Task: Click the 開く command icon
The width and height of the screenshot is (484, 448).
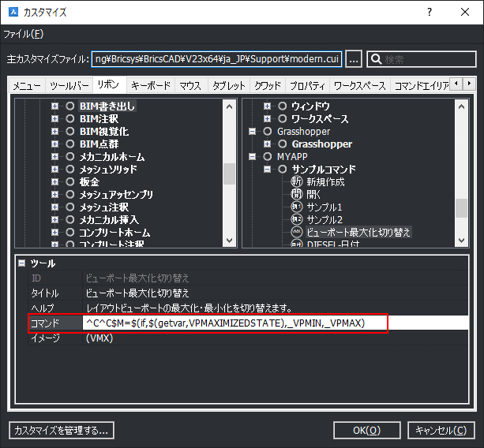Action: coord(297,194)
